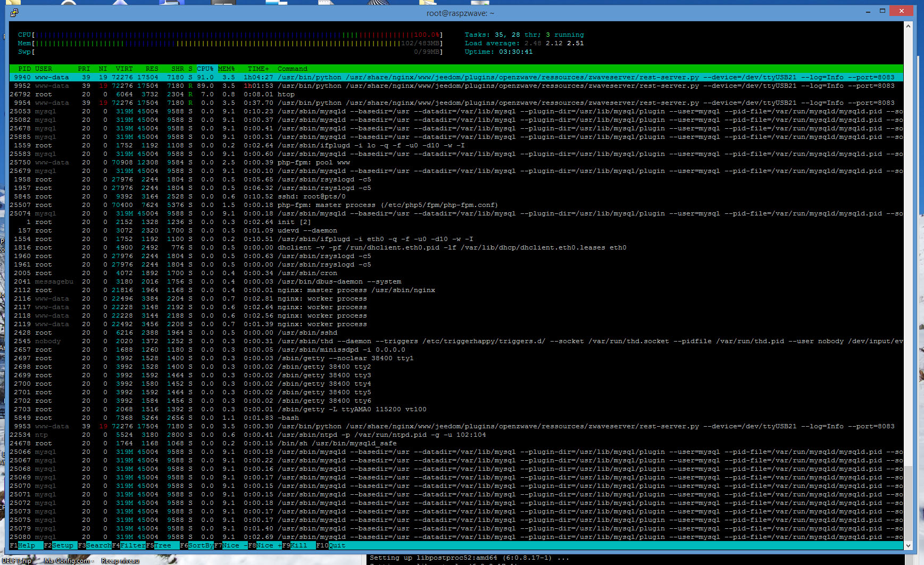Click F8 Nice plus option

tap(265, 545)
